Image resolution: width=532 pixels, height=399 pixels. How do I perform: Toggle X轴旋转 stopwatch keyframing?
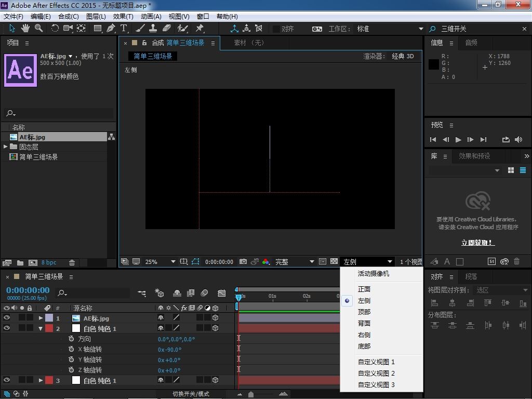click(x=71, y=349)
